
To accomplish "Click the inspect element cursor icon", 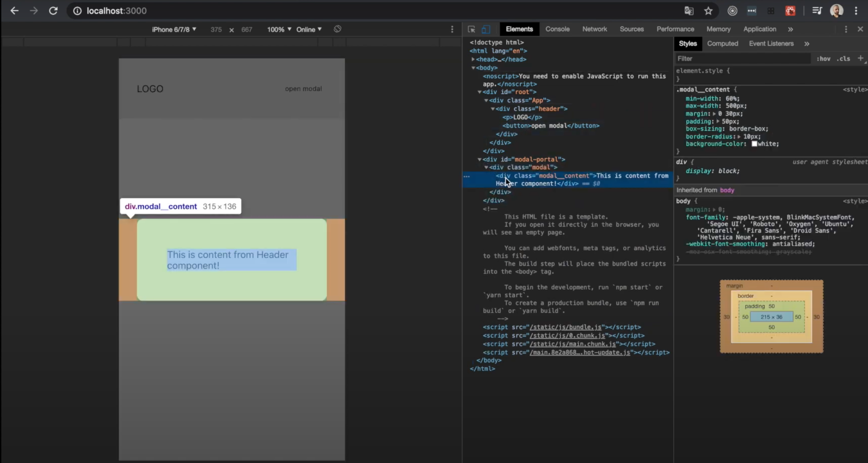I will click(x=471, y=29).
